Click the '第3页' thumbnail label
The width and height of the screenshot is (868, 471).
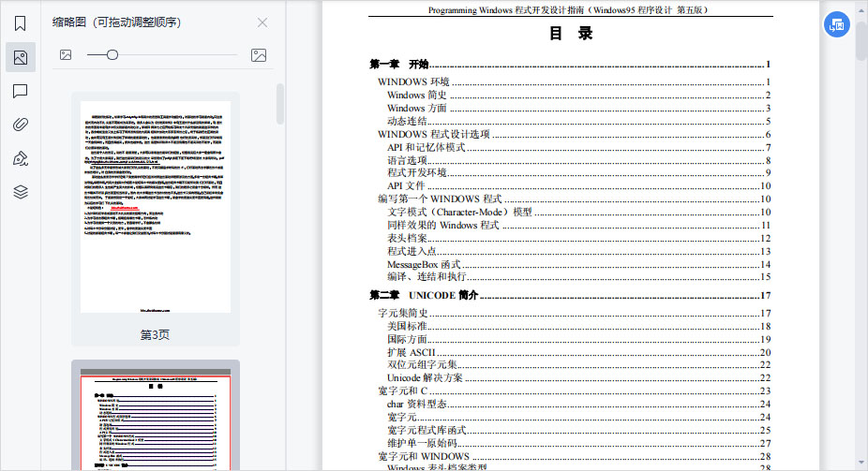point(155,334)
